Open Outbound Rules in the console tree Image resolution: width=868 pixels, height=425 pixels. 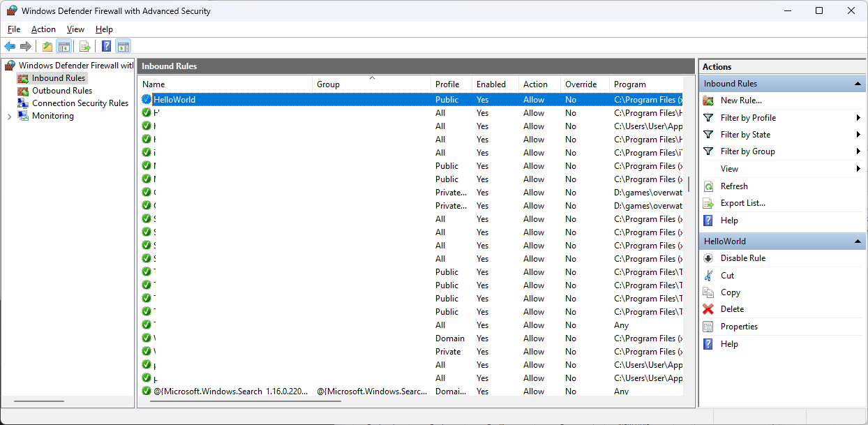[62, 91]
